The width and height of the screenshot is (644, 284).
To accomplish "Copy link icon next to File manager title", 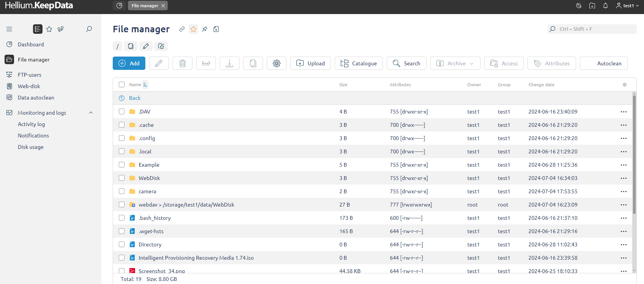I will coord(182,29).
